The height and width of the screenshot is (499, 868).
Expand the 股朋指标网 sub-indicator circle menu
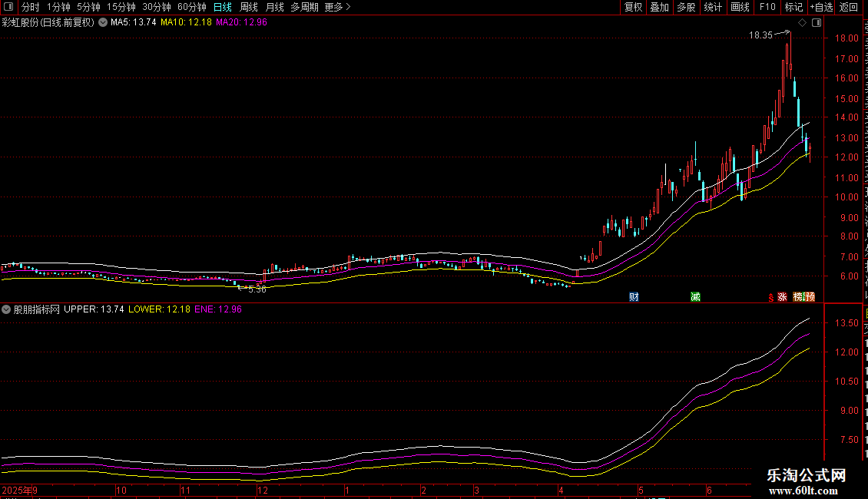pyautogui.click(x=6, y=309)
